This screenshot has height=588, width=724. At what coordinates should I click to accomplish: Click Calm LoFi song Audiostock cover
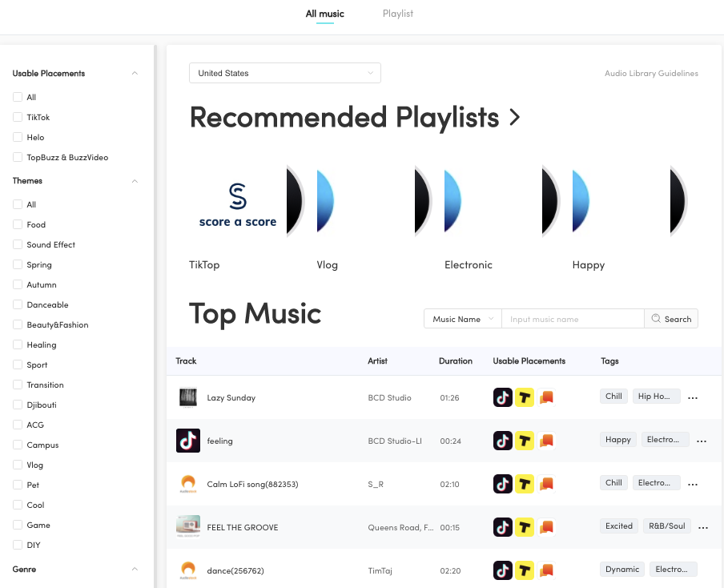tap(188, 484)
